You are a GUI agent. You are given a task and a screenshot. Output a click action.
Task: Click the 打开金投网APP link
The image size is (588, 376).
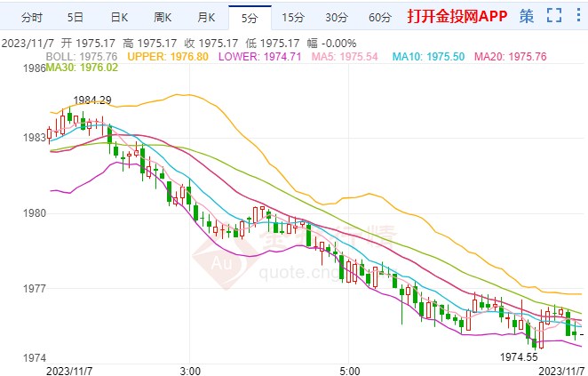457,16
